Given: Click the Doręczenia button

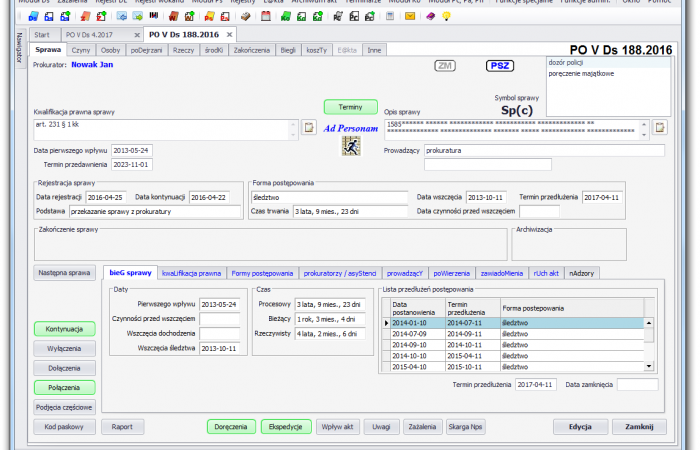Looking at the screenshot, I should 231,427.
